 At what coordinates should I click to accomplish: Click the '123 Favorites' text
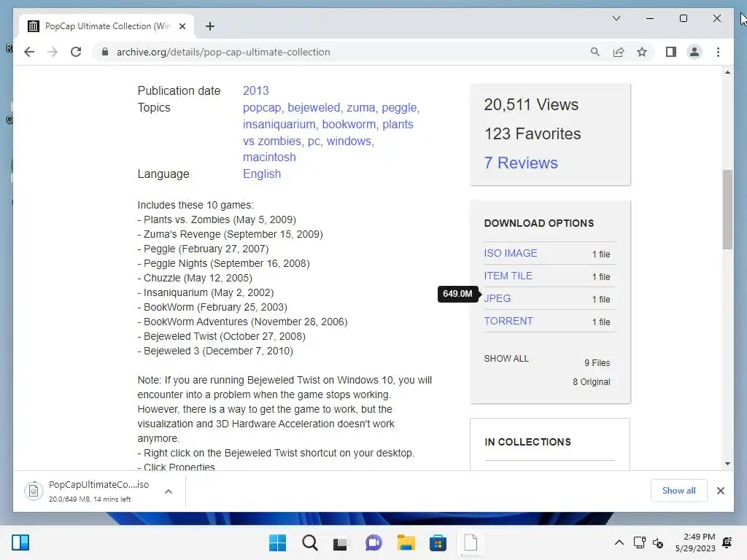coord(533,134)
